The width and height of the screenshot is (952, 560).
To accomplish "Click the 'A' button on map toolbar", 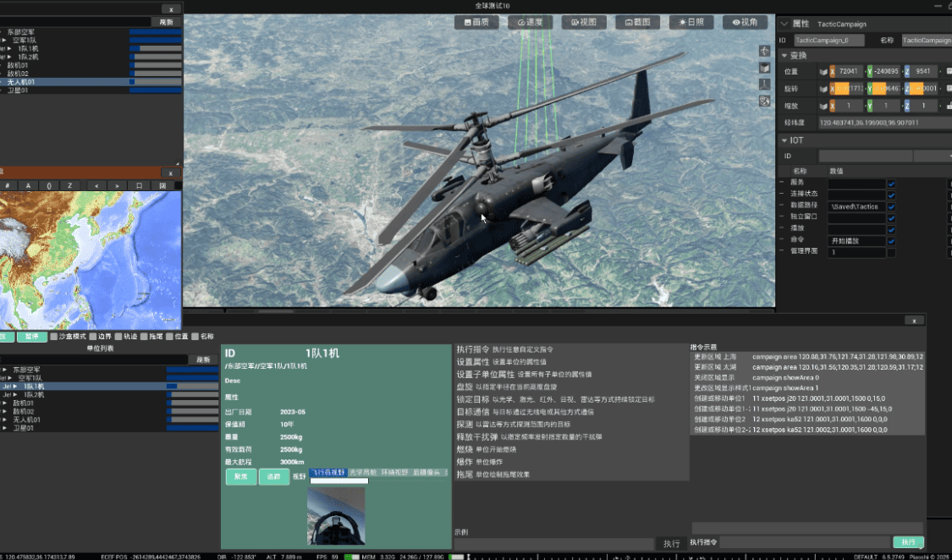I will [28, 185].
